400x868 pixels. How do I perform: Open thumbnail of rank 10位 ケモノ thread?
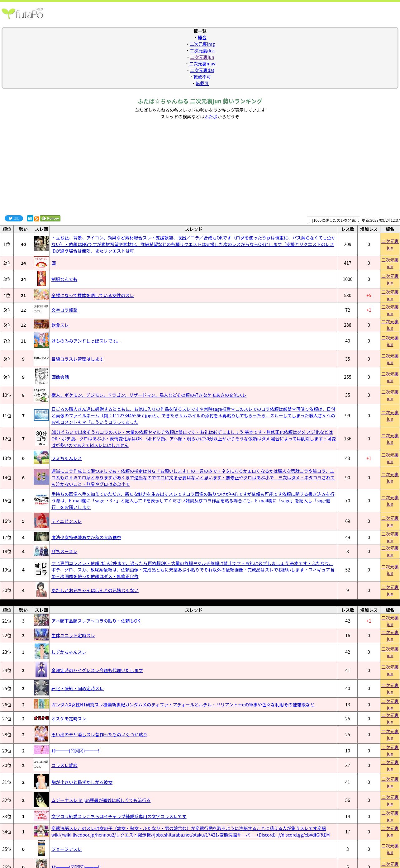click(x=41, y=395)
